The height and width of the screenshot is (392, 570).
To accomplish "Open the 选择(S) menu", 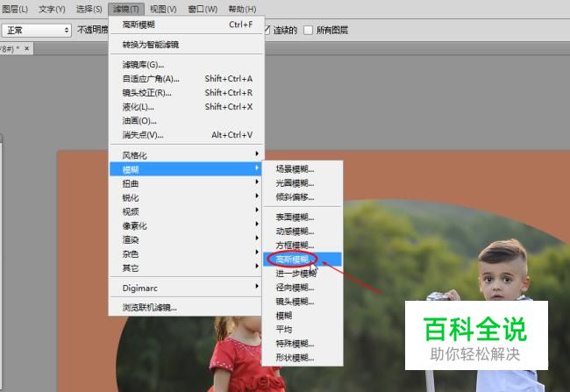I will [x=89, y=9].
